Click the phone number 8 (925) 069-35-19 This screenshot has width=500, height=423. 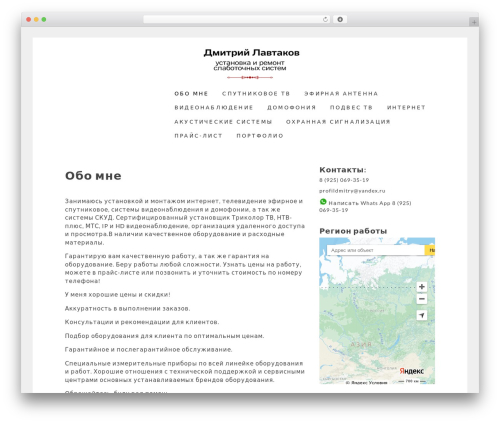coord(344,180)
